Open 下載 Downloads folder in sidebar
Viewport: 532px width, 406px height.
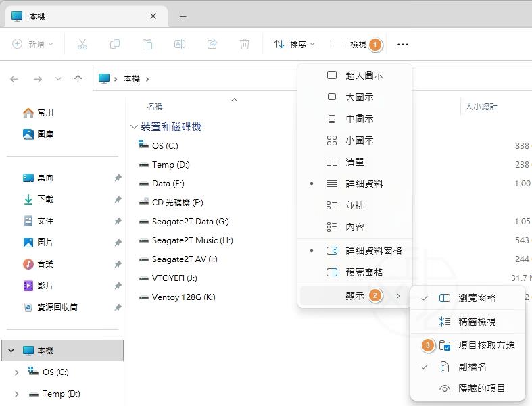click(x=45, y=199)
